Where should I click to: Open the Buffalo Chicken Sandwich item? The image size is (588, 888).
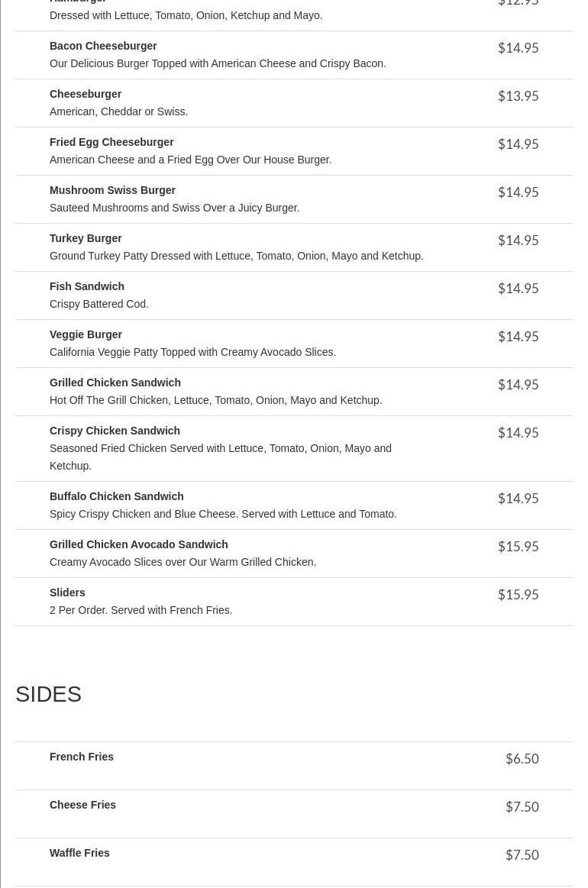(x=117, y=496)
